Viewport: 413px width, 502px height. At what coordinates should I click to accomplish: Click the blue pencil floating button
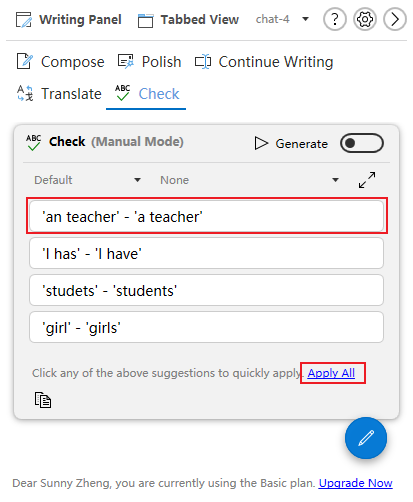tap(366, 438)
